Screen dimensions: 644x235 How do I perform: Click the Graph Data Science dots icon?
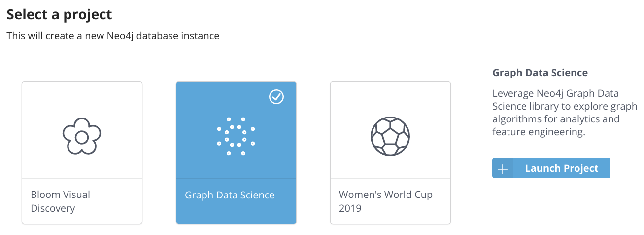[x=236, y=136]
